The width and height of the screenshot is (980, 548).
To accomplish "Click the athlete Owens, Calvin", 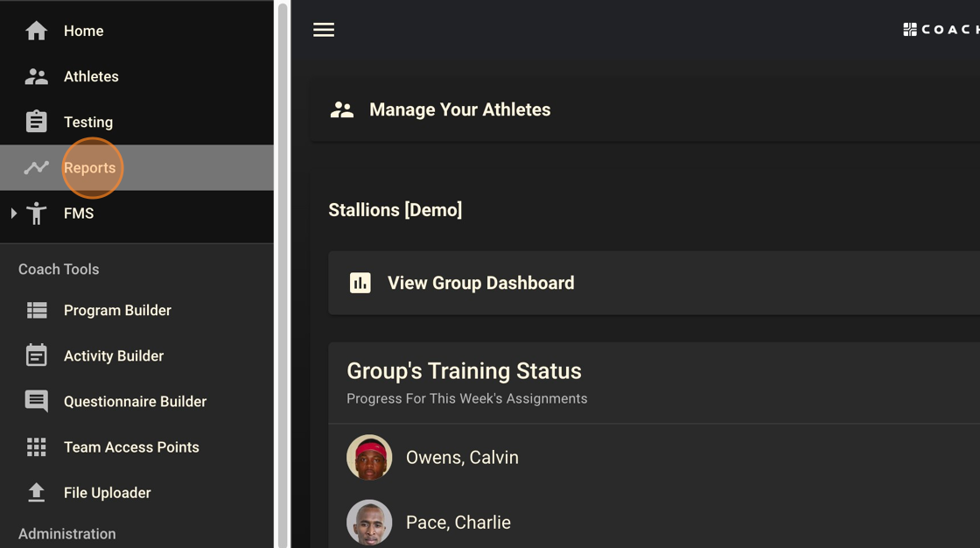I will (x=462, y=457).
